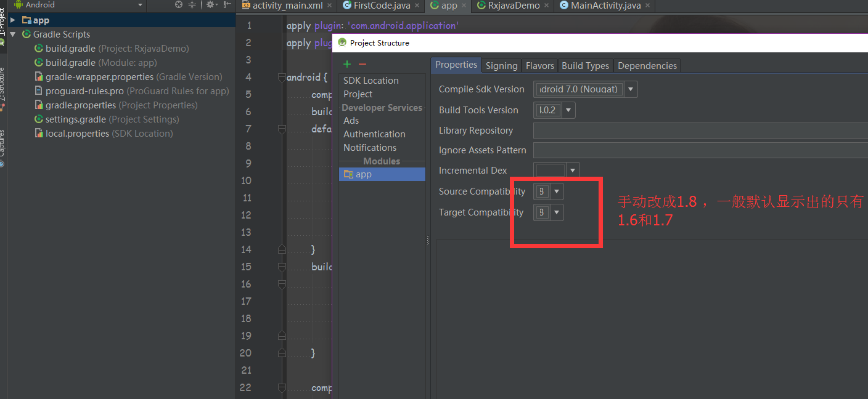Switch to the Flavors tab
This screenshot has height=399, width=868.
click(x=540, y=66)
